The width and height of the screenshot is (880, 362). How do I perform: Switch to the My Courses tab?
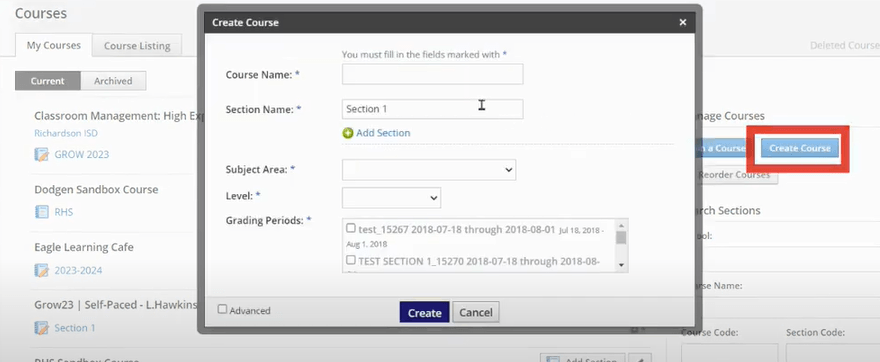coord(53,45)
